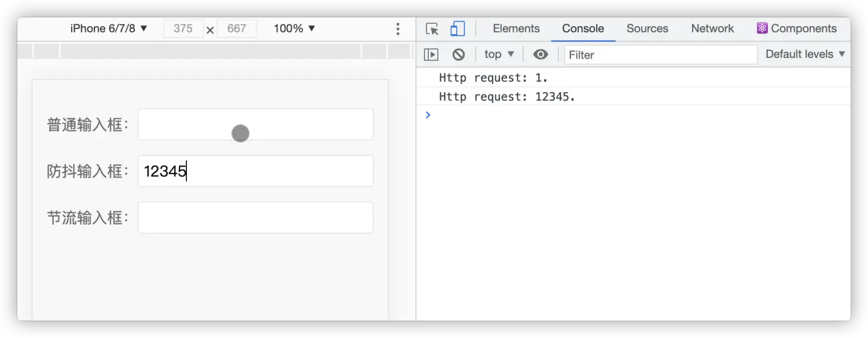
Task: Open the Network tab
Action: 712,28
